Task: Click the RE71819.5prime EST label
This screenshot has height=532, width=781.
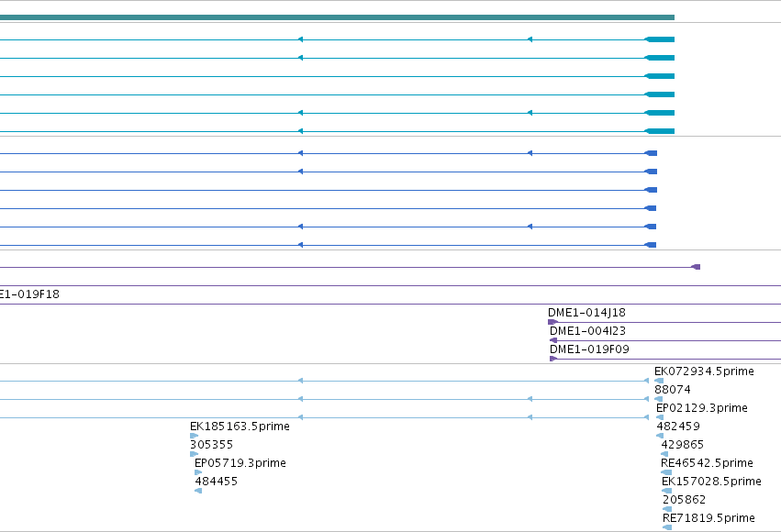Action: [708, 518]
